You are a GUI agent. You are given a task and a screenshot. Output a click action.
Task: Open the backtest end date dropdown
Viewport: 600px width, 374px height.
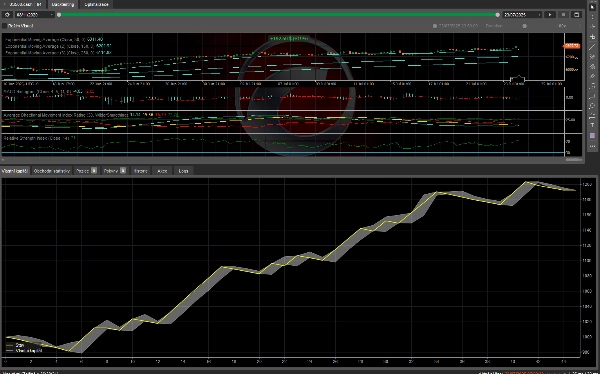pos(522,15)
